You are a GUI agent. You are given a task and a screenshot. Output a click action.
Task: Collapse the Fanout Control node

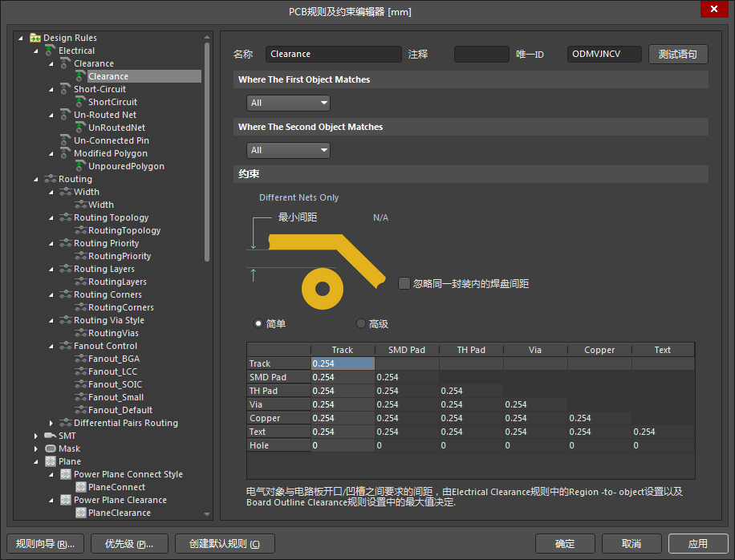(x=51, y=346)
